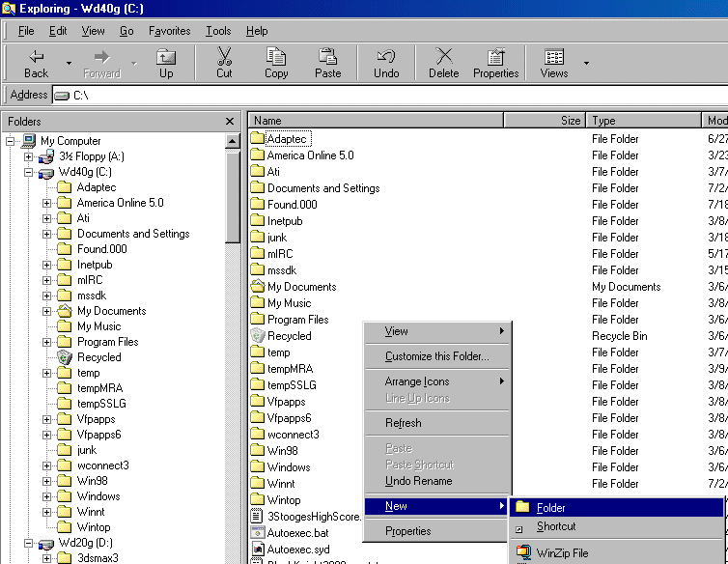Screen dimensions: 728x564
Task: Open the View menu in menu bar
Action: click(93, 31)
